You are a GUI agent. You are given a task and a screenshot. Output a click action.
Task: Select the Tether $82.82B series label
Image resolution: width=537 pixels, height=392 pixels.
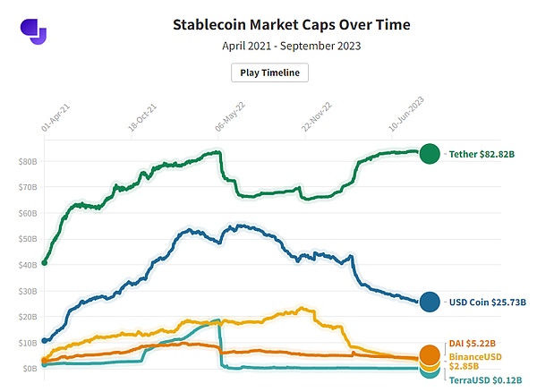(x=481, y=154)
